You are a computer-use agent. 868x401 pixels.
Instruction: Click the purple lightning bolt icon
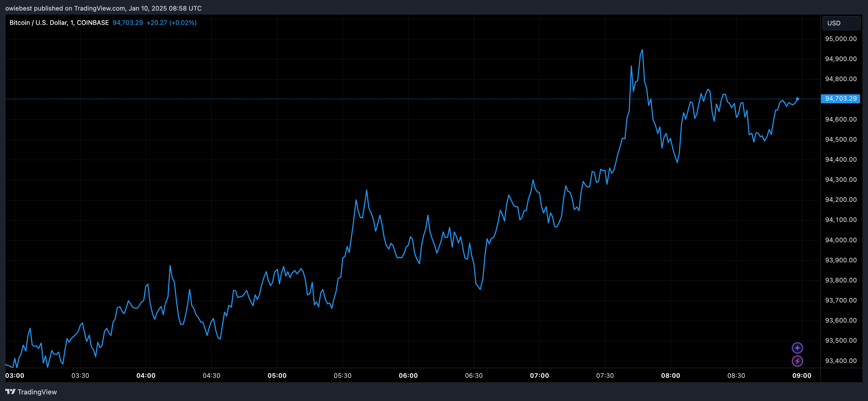tap(797, 361)
